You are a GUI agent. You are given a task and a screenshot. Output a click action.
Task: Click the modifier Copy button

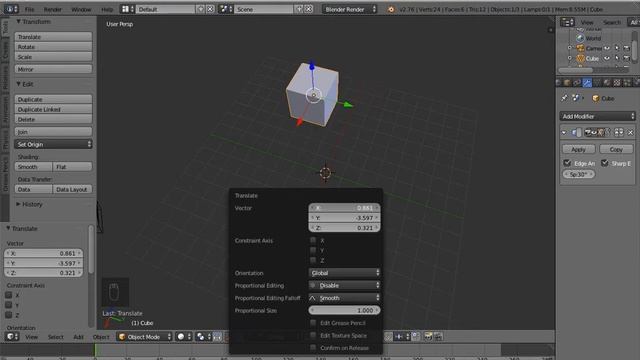616,149
